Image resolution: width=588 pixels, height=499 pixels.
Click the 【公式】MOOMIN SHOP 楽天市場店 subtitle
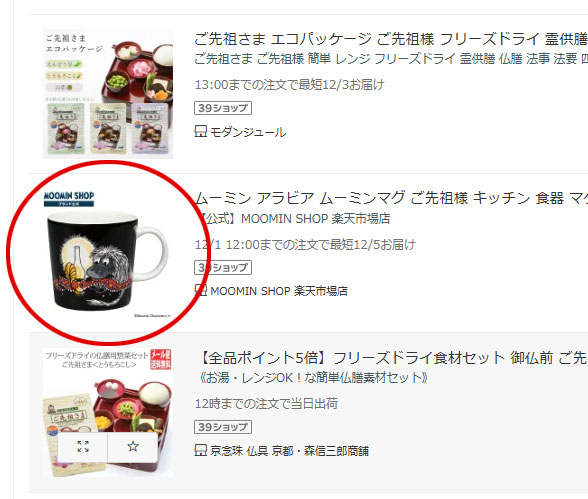point(294,219)
